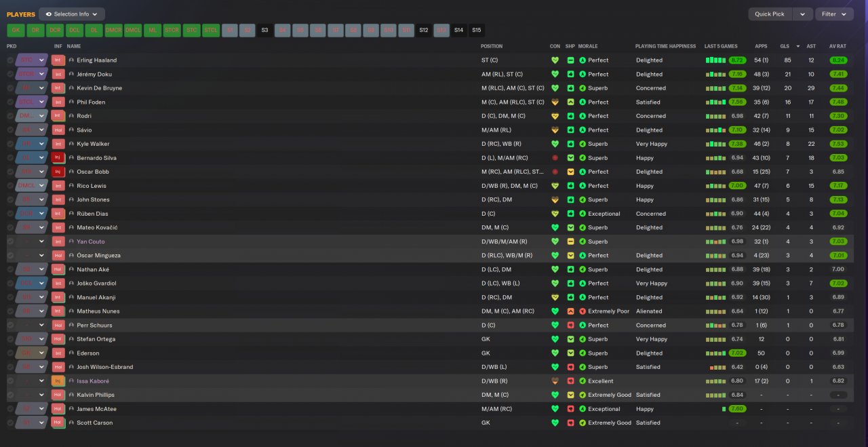The height and width of the screenshot is (447, 868).
Task: Sort by the GLS column header
Action: 785,46
